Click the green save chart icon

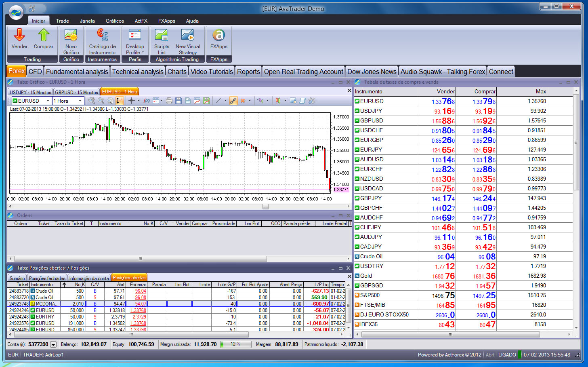[206, 101]
